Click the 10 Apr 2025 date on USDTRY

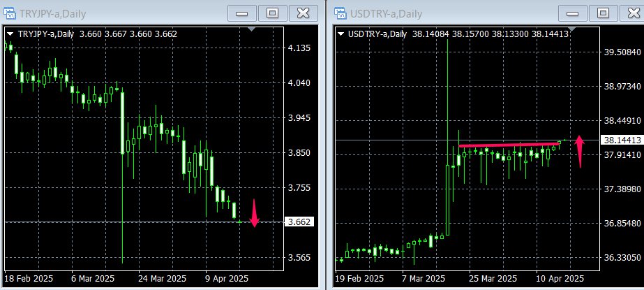[560, 279]
